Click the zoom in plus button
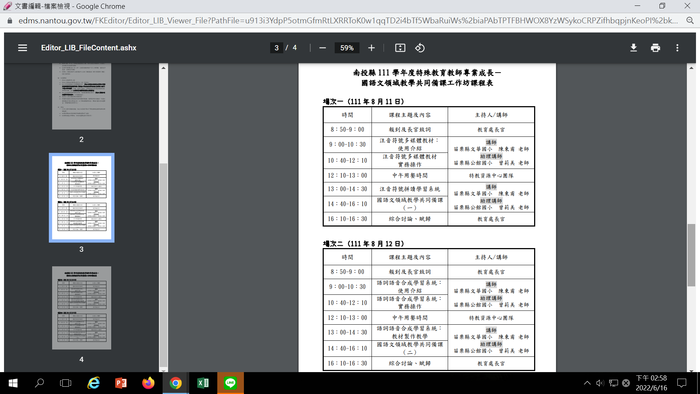 click(371, 48)
